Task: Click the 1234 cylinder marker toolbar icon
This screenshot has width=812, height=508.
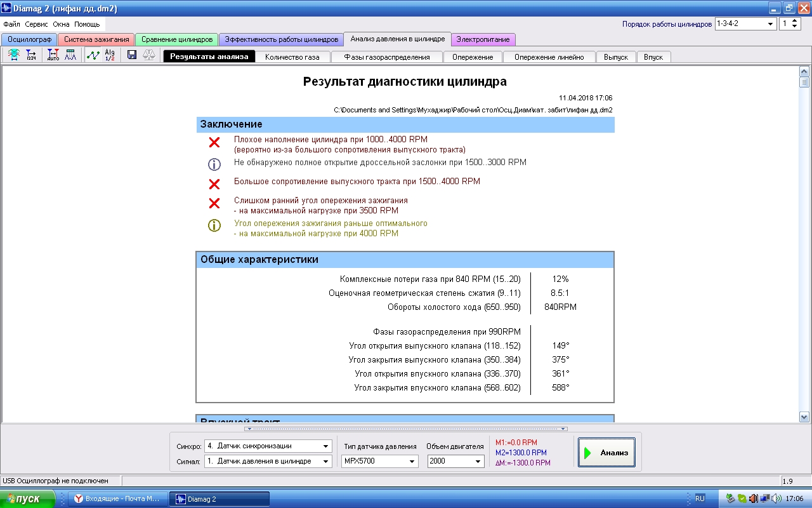Action: point(31,55)
